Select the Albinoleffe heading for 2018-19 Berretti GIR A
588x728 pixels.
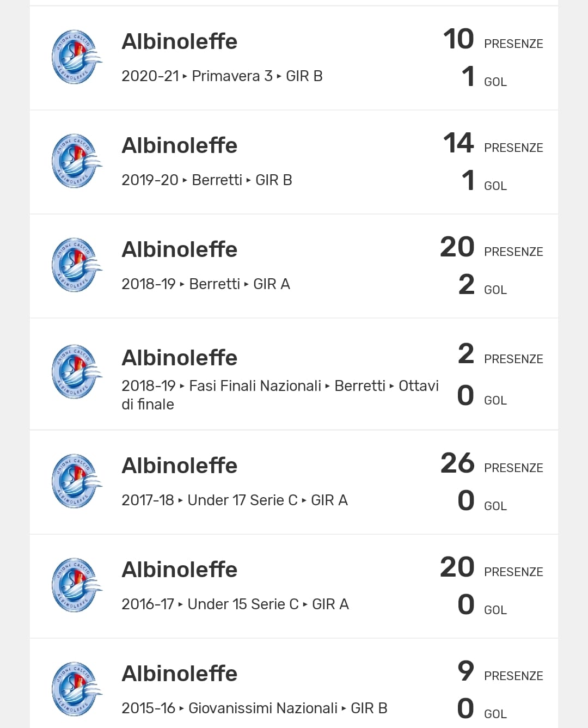coord(179,249)
